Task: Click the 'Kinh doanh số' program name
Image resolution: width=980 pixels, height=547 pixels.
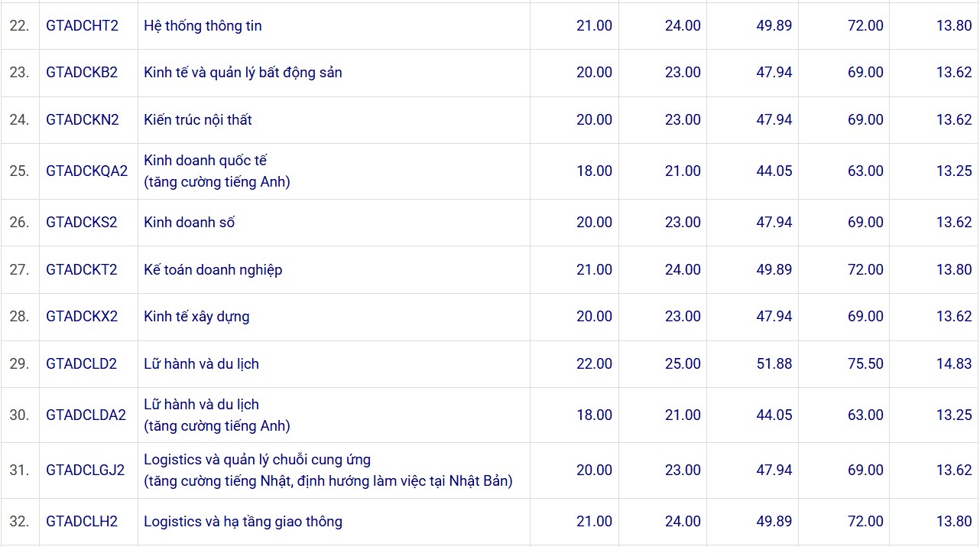Action: 189,223
